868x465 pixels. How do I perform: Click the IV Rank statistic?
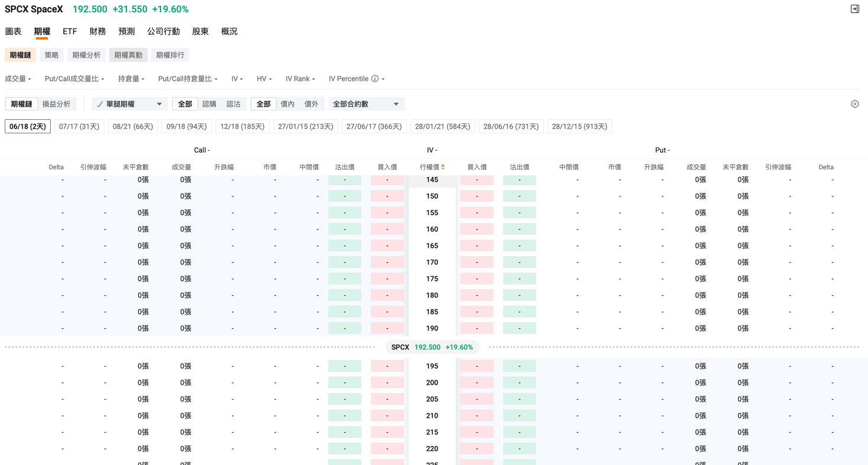pyautogui.click(x=301, y=78)
